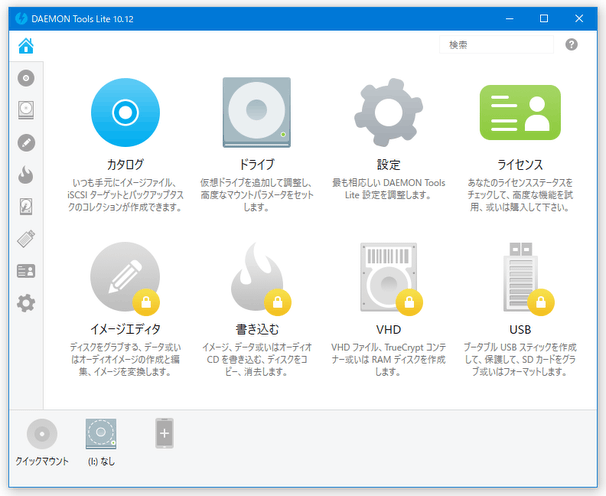This screenshot has width=606, height=496.
Task: Open the locked イメージエディタ pencil tile
Action: 125,277
